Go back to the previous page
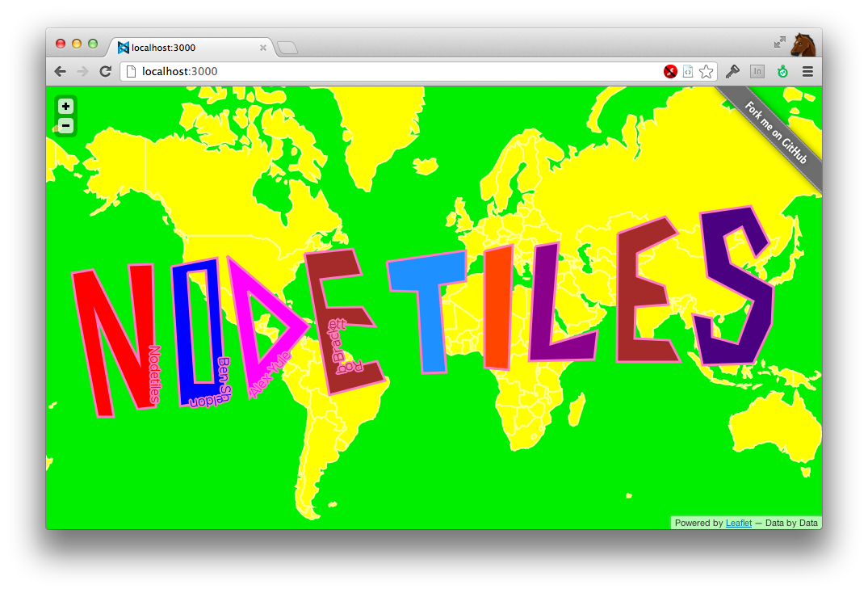 [x=61, y=71]
